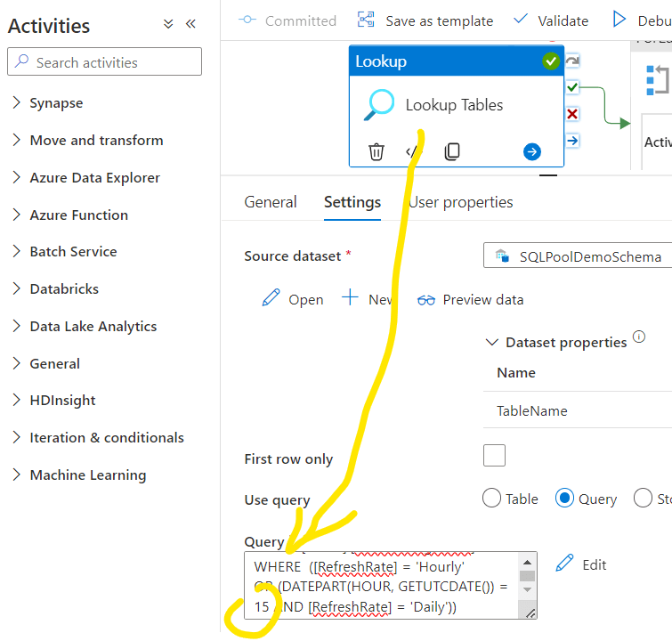Click the pencil Edit icon beside Query
The width and height of the screenshot is (672, 641).
[x=564, y=564]
